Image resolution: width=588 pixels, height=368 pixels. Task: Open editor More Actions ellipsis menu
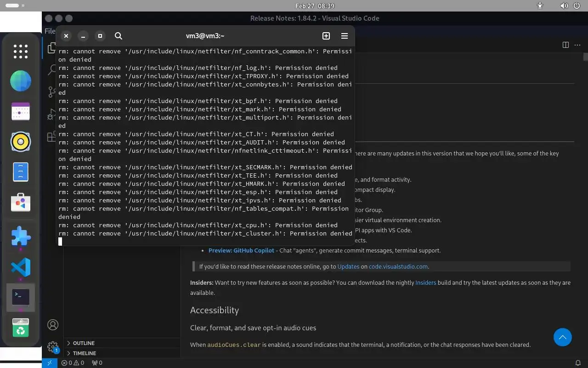coord(577,45)
